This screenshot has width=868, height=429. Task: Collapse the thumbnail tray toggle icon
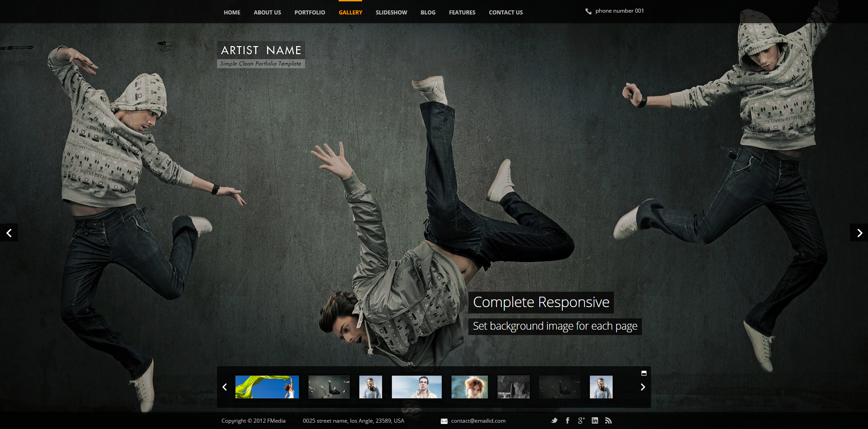pyautogui.click(x=644, y=373)
